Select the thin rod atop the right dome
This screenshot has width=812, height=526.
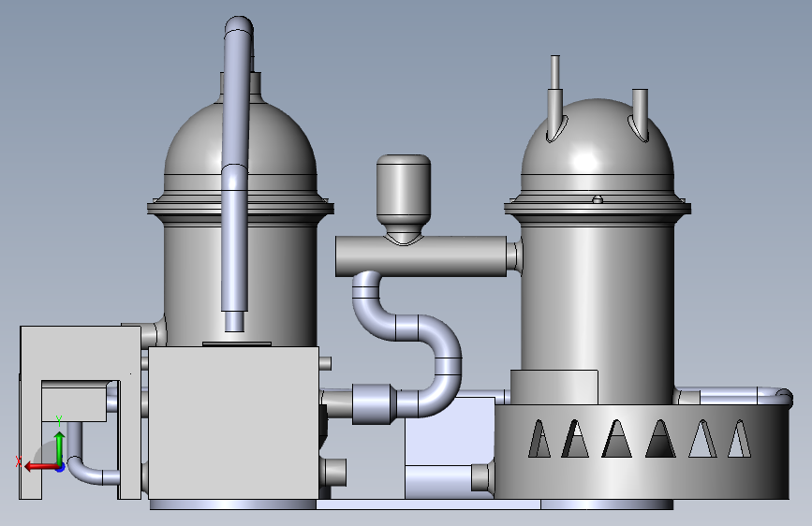pyautogui.click(x=555, y=72)
